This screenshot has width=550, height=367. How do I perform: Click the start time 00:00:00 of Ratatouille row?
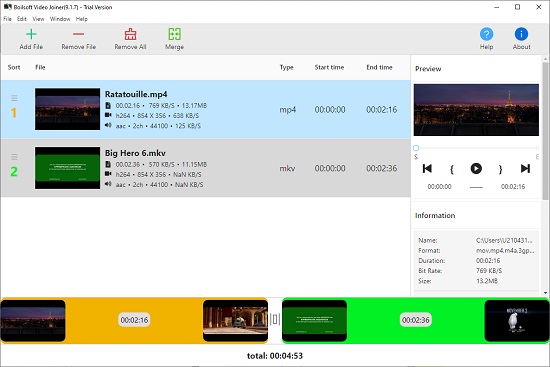[x=330, y=110]
